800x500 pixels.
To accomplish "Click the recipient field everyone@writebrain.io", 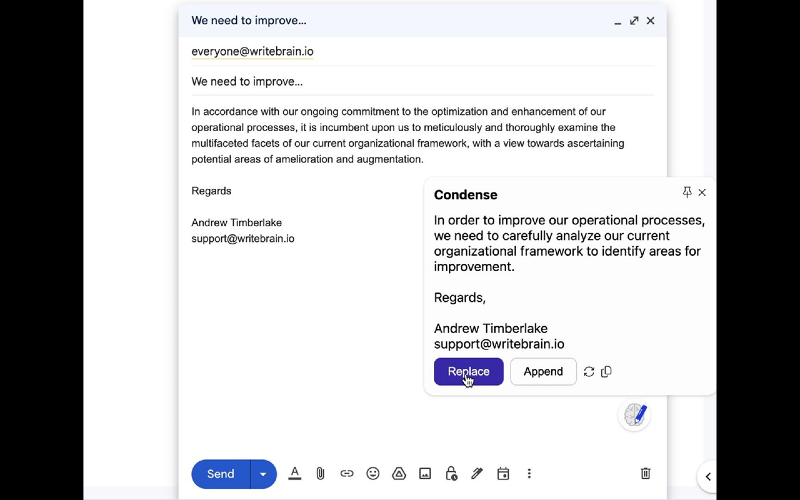I will pos(253,51).
